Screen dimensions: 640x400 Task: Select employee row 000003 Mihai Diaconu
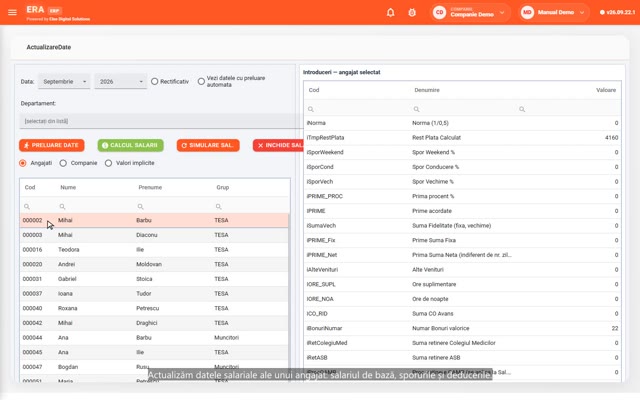[154, 235]
